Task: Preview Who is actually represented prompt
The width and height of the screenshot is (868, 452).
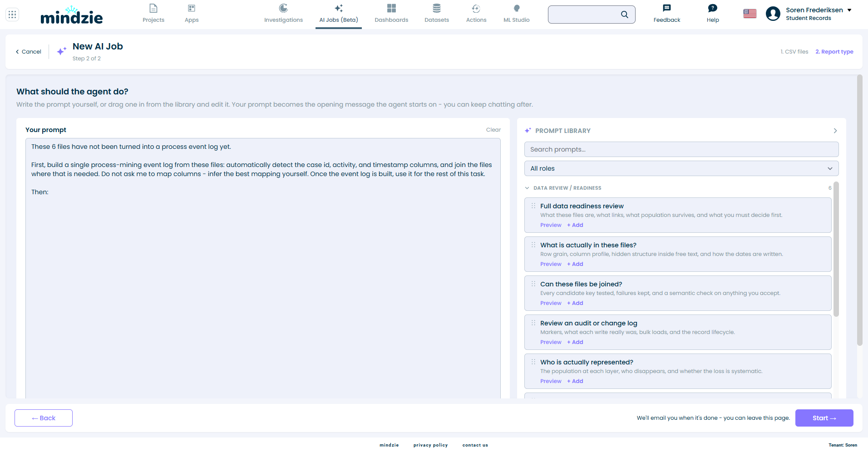Action: tap(551, 381)
